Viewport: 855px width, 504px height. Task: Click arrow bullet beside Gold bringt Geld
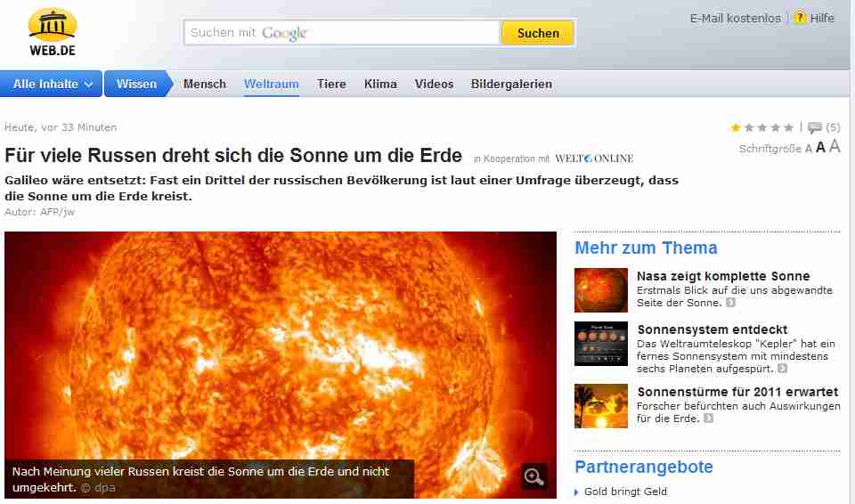tap(576, 492)
